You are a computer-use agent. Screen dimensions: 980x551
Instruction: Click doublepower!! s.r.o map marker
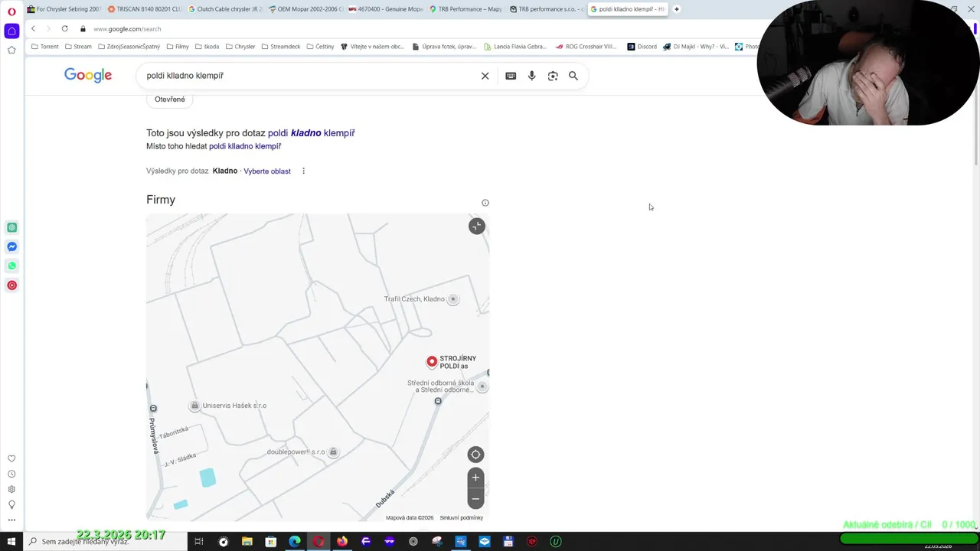[333, 452]
